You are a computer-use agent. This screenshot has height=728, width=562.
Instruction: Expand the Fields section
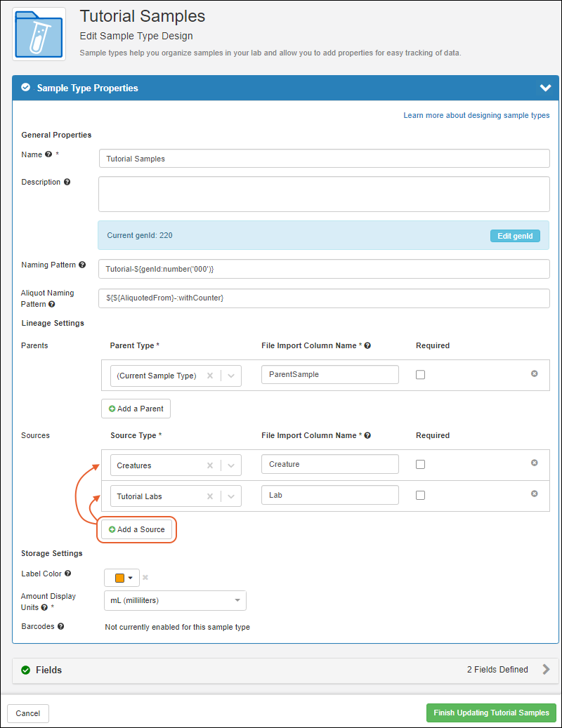[546, 670]
